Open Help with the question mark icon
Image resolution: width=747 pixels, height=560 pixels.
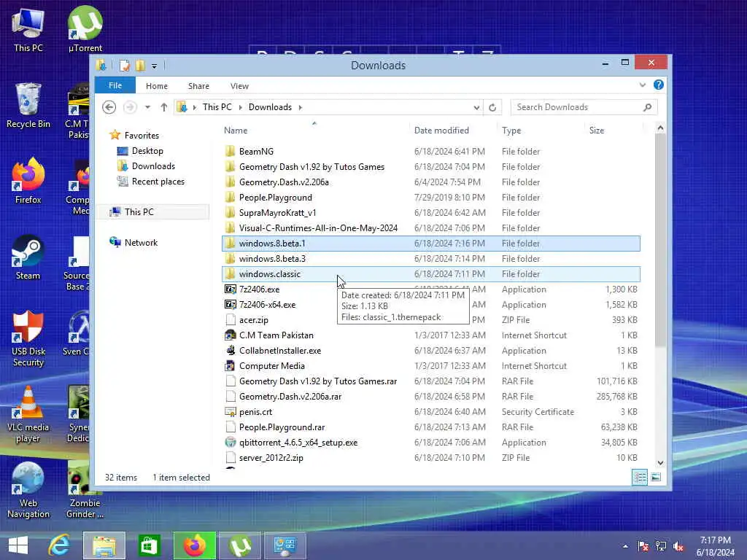[659, 85]
